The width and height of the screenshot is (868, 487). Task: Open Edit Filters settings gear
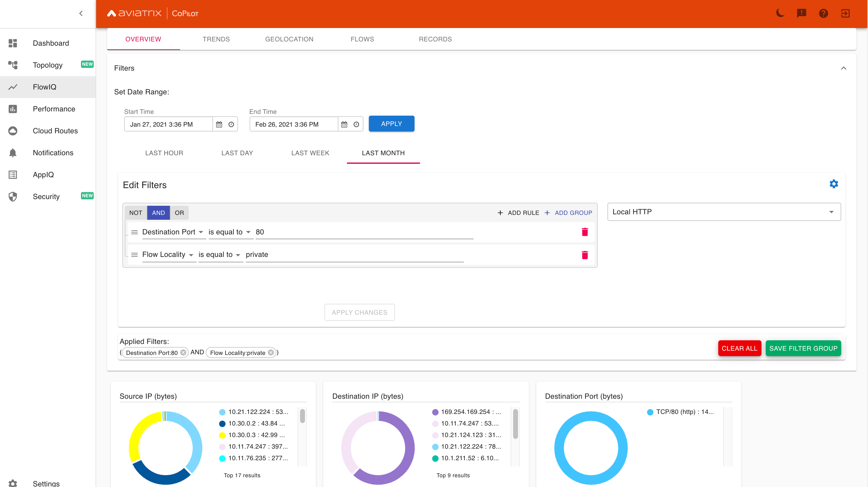pyautogui.click(x=834, y=184)
